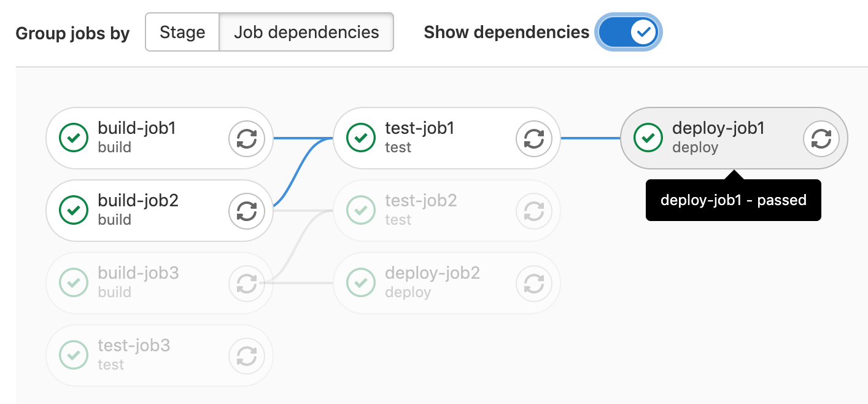Click the green check icon on test-job1

tap(361, 138)
